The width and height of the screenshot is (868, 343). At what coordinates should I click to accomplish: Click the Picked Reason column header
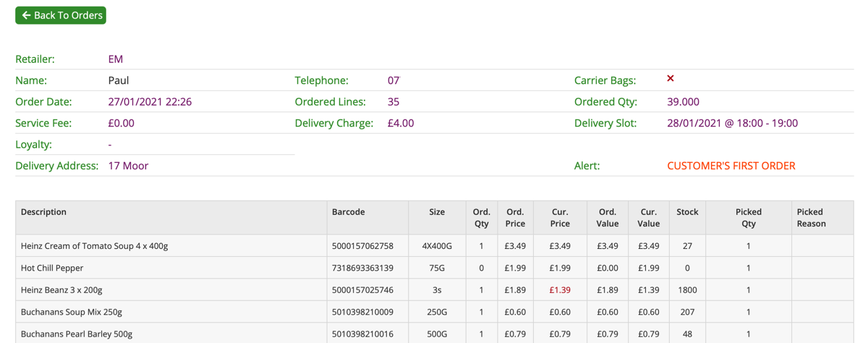[x=811, y=218]
